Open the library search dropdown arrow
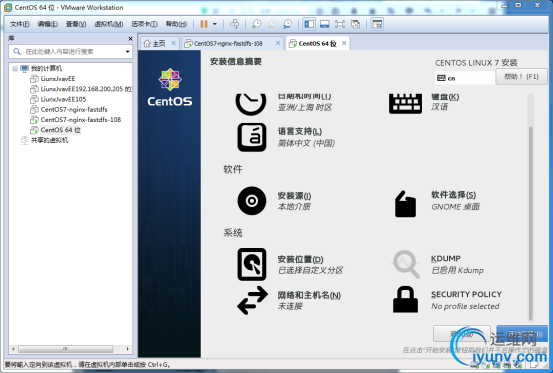Viewport: 553px width, 373px height. pos(128,52)
